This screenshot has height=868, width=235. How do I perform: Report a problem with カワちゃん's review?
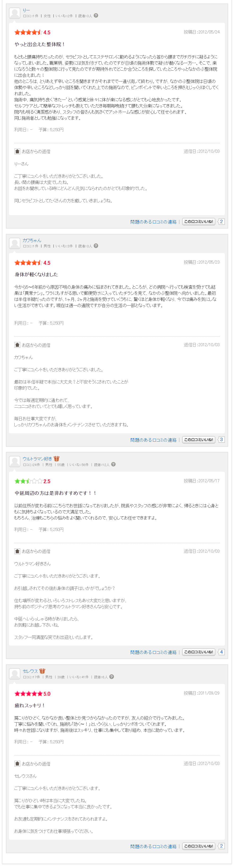[153, 440]
